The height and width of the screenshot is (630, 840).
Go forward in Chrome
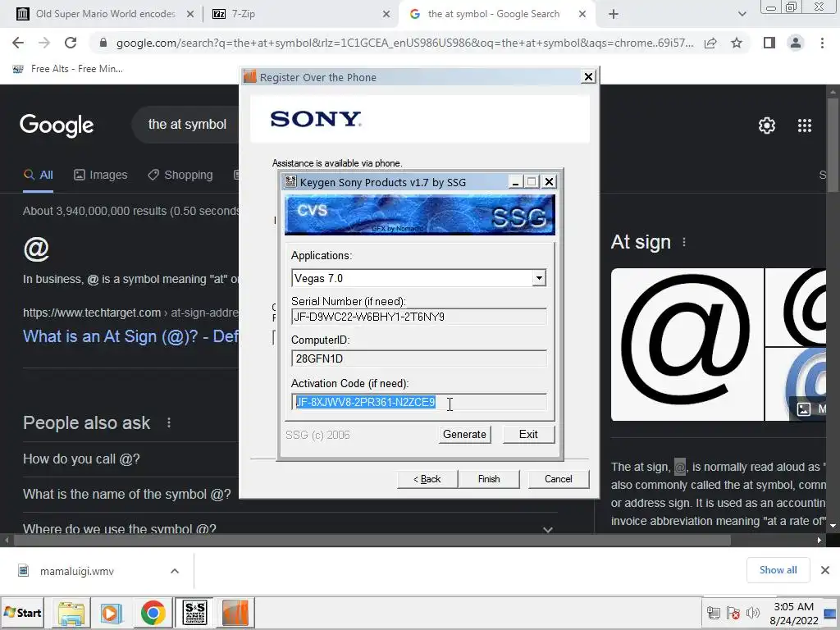click(44, 43)
